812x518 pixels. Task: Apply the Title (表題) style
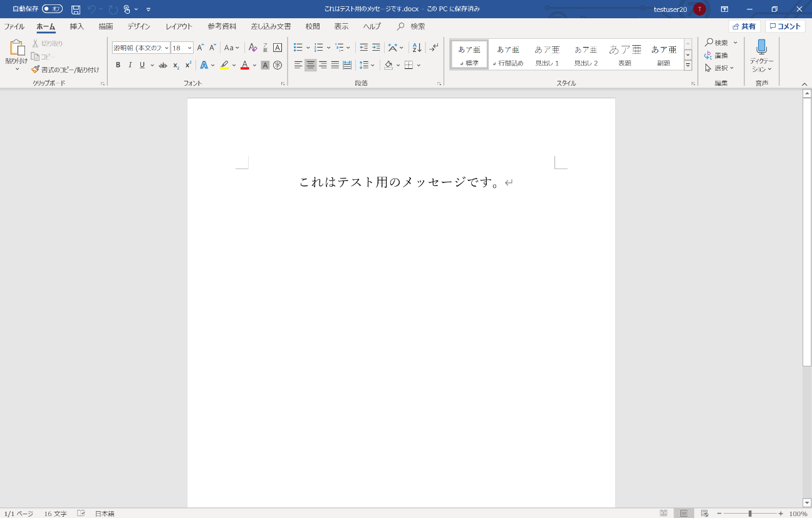point(625,55)
